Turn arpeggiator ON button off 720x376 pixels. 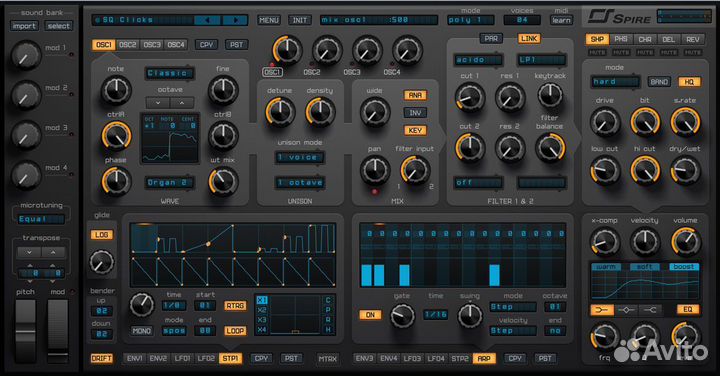pos(370,315)
